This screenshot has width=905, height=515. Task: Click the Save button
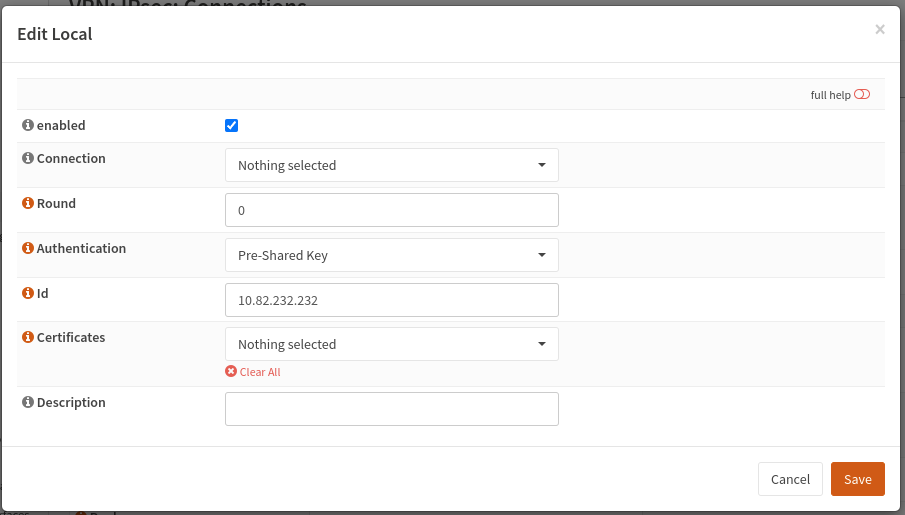click(857, 479)
